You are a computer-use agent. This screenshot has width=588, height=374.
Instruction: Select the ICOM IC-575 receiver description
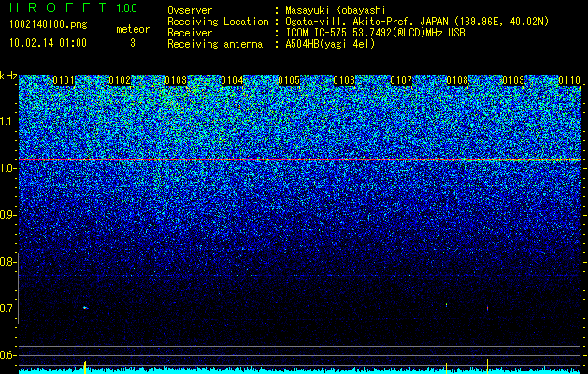(x=375, y=33)
